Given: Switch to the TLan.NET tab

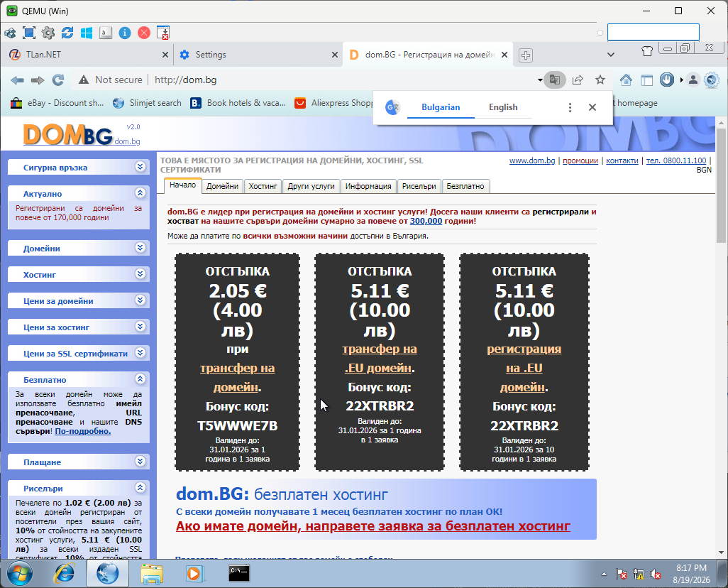Looking at the screenshot, I should [x=87, y=55].
